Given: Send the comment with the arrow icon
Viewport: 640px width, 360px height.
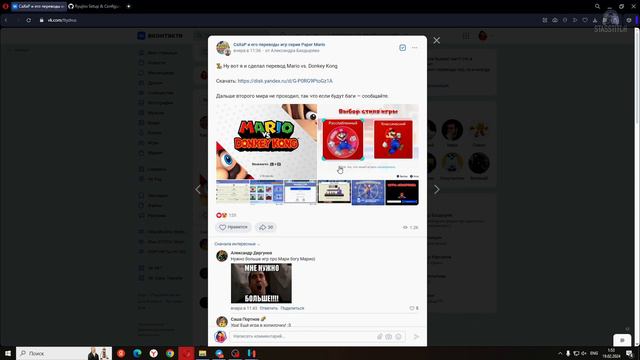Looking at the screenshot, I should pyautogui.click(x=416, y=336).
